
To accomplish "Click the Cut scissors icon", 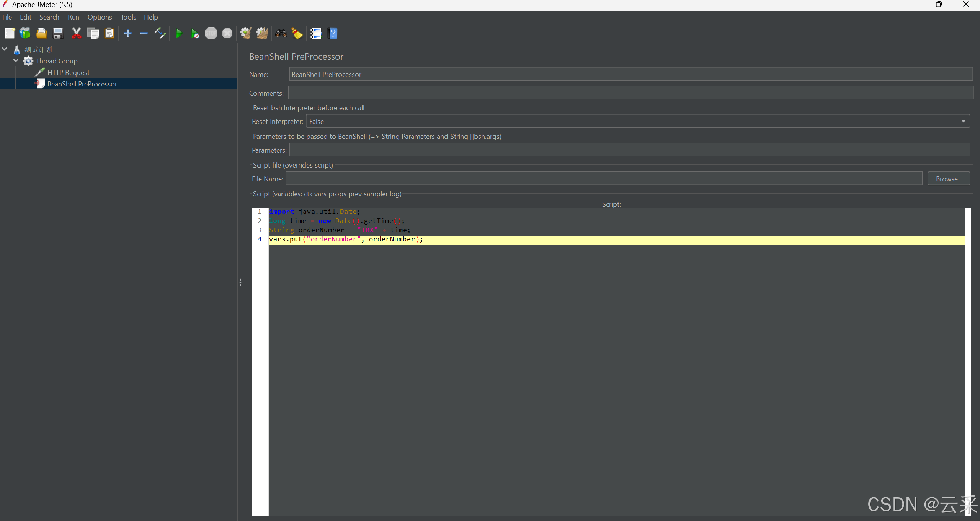I will [77, 33].
